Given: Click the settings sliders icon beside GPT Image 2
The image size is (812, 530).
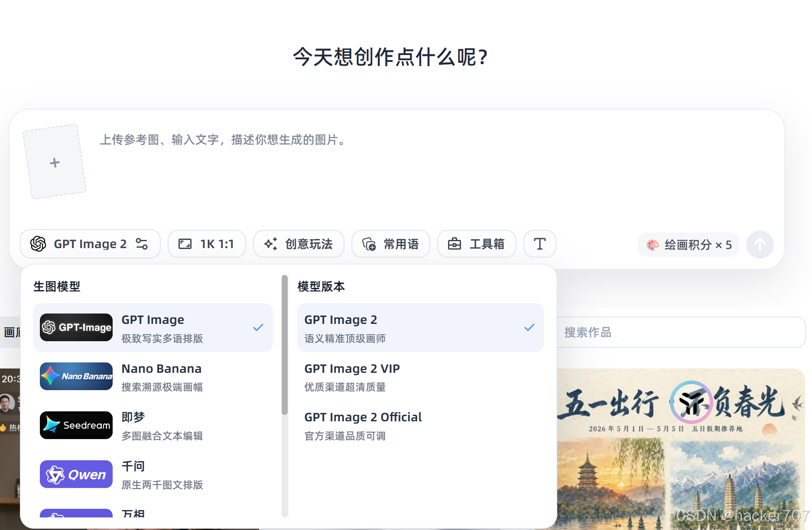Looking at the screenshot, I should pyautogui.click(x=142, y=244).
